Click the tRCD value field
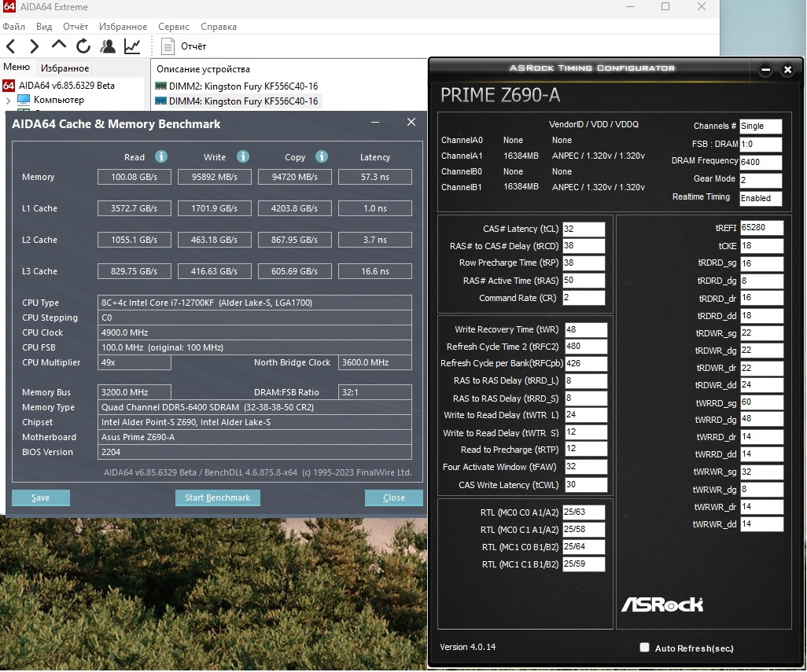This screenshot has width=807, height=672. [x=584, y=246]
